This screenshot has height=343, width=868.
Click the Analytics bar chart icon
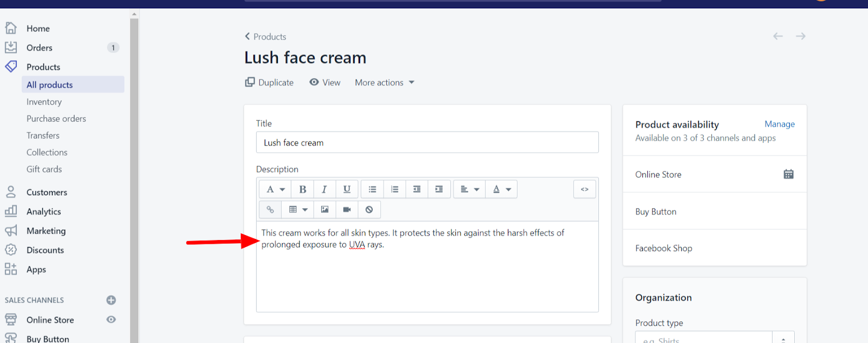(x=11, y=211)
